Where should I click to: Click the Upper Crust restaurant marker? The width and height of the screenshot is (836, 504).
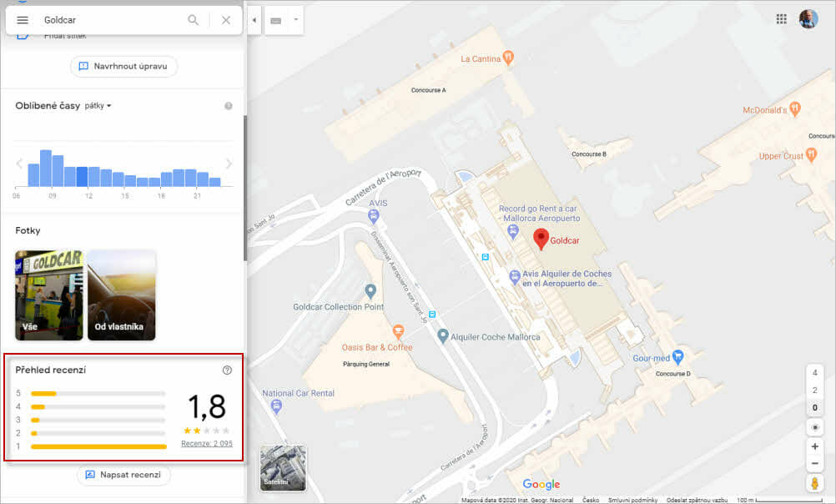pyautogui.click(x=811, y=155)
